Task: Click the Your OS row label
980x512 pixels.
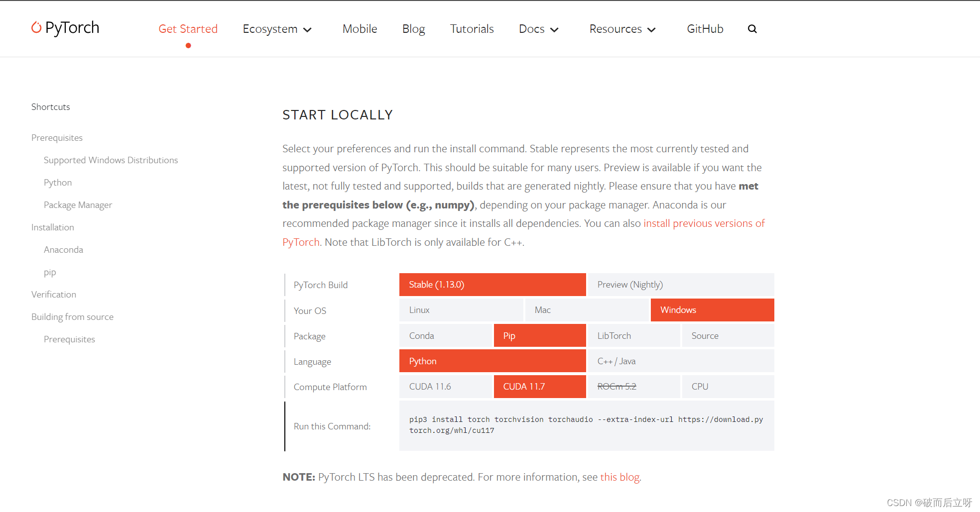Action: [310, 311]
